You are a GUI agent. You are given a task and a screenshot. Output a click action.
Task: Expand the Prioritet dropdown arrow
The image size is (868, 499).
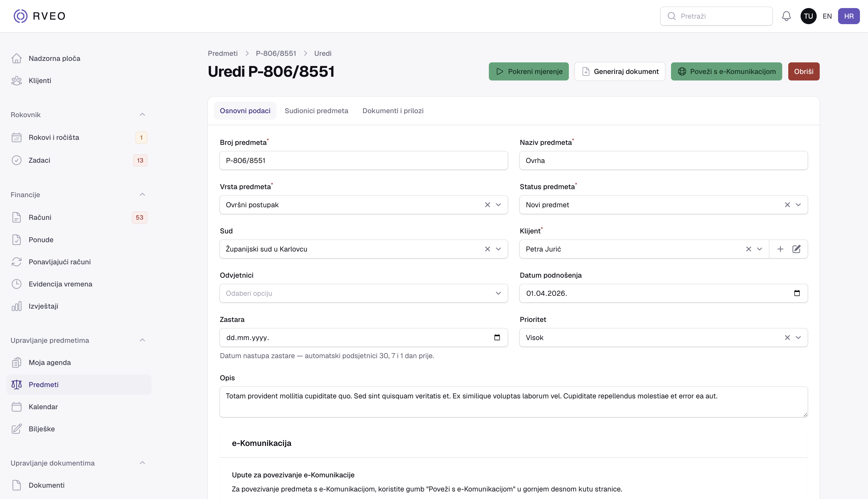coord(798,338)
